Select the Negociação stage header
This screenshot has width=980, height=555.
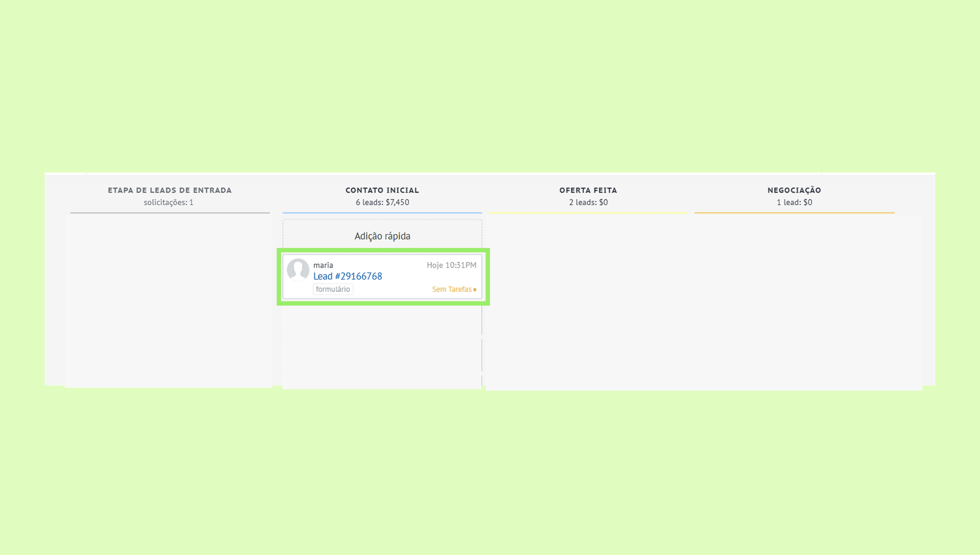[794, 190]
